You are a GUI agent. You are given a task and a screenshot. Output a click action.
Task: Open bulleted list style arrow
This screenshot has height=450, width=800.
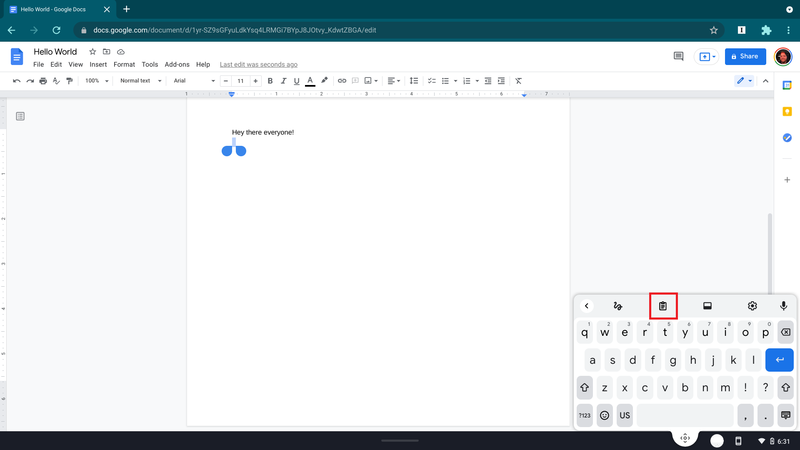(455, 81)
